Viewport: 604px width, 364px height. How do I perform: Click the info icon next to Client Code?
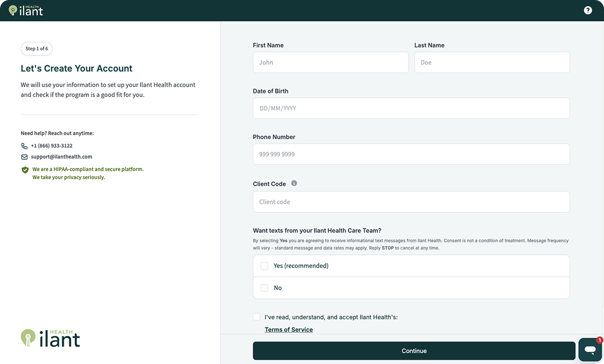click(294, 183)
